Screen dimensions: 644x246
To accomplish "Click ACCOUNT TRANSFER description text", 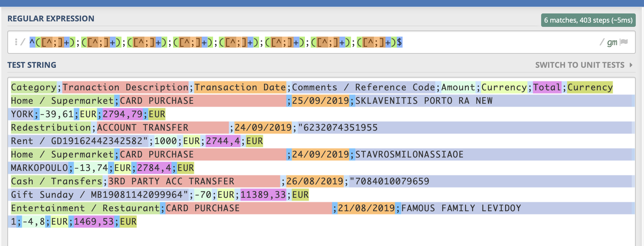I will click(x=143, y=128).
